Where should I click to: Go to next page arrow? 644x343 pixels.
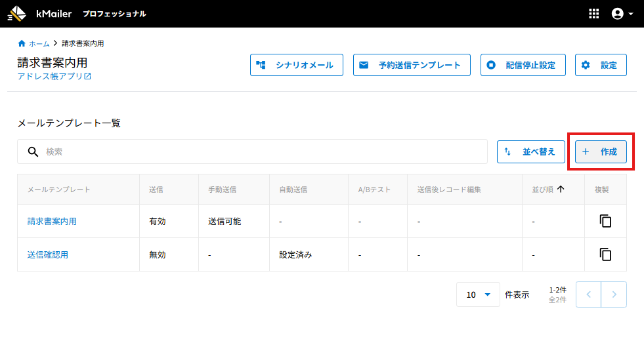pyautogui.click(x=614, y=294)
